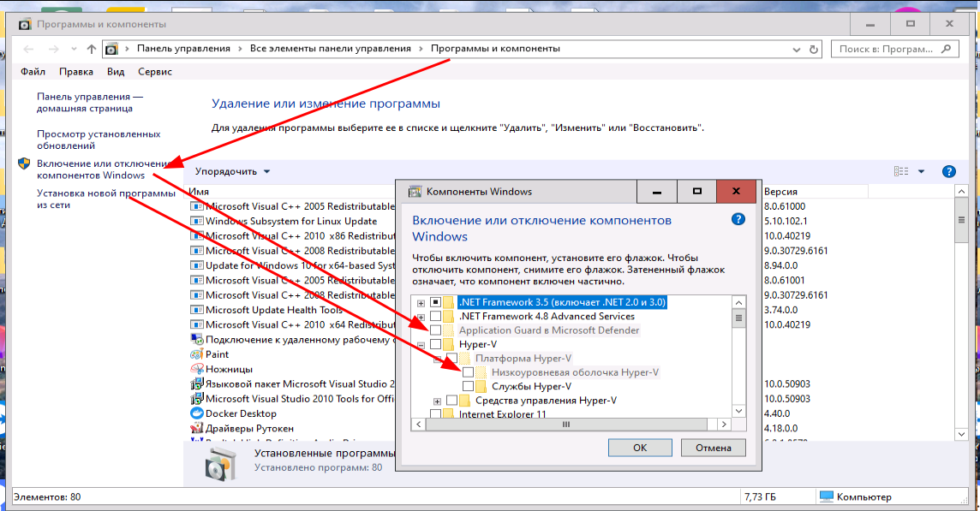Open the Сервис menu
The height and width of the screenshot is (511, 980).
pos(155,71)
